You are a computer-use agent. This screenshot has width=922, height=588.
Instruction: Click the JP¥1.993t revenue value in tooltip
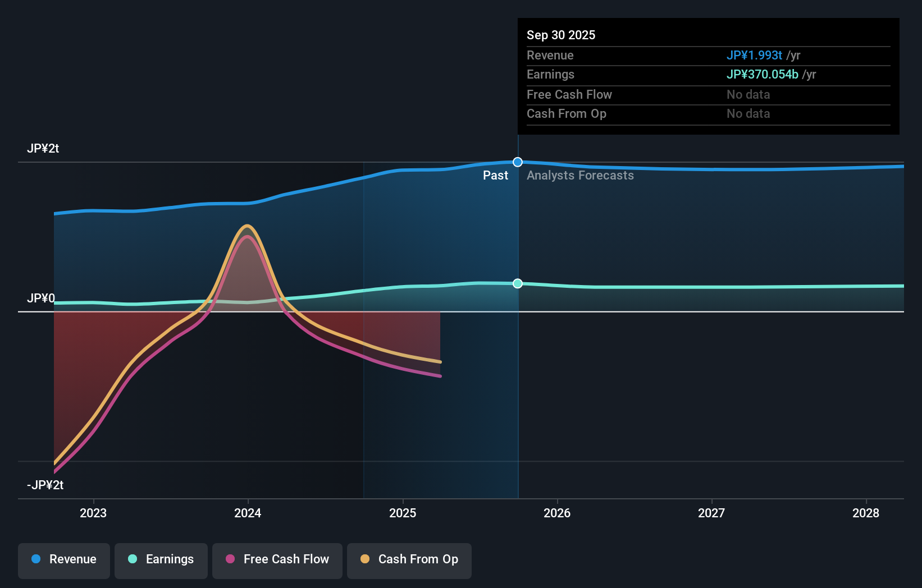(754, 56)
